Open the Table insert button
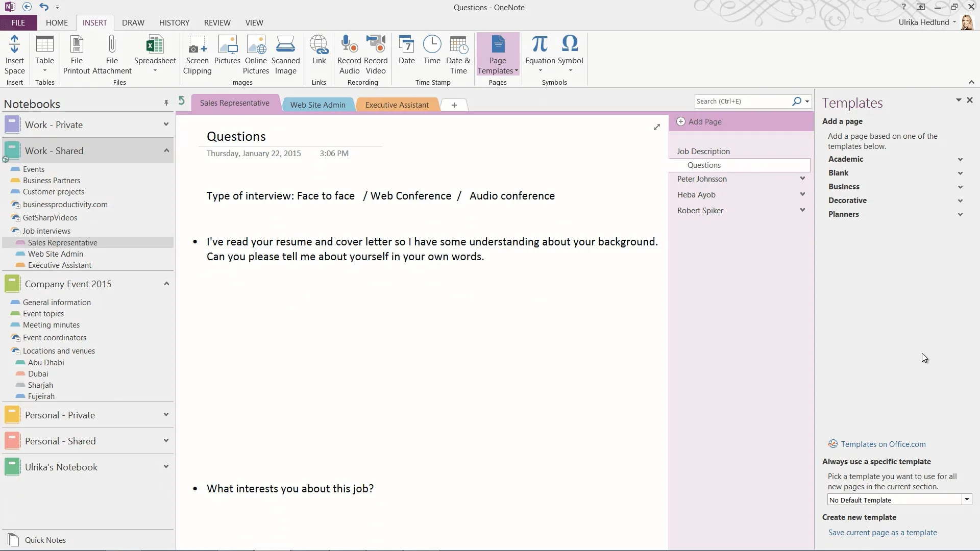 [44, 55]
